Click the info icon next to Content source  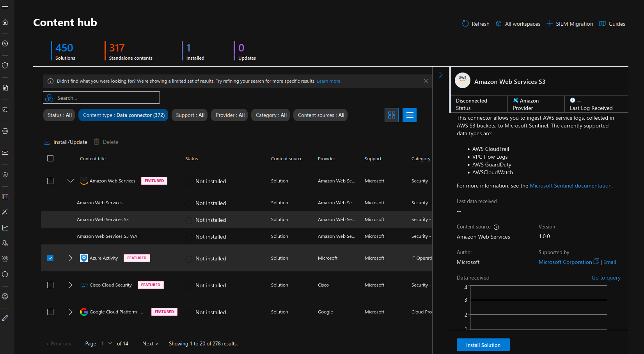pyautogui.click(x=496, y=227)
